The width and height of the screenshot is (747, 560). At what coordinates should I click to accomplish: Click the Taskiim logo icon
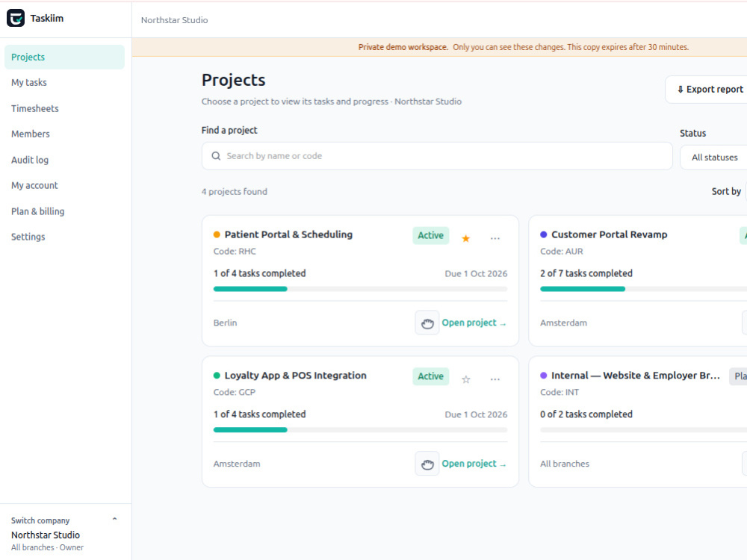click(x=16, y=18)
